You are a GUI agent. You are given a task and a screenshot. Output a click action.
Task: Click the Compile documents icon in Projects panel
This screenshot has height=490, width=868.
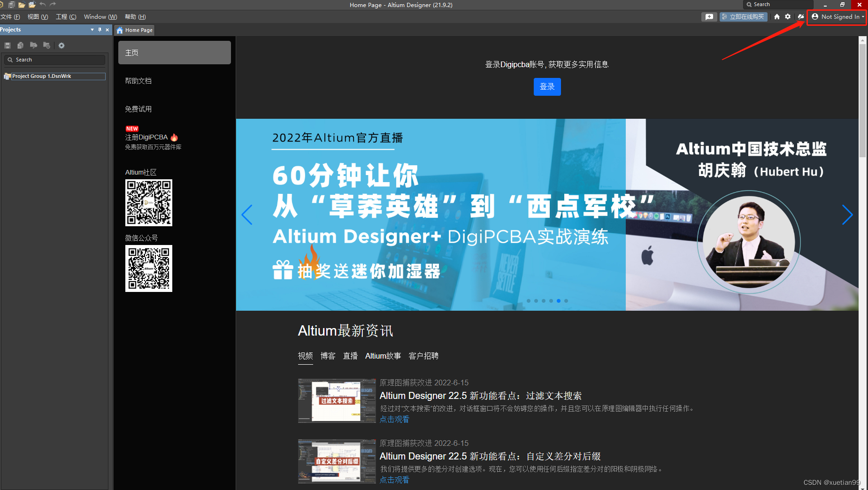pos(20,46)
